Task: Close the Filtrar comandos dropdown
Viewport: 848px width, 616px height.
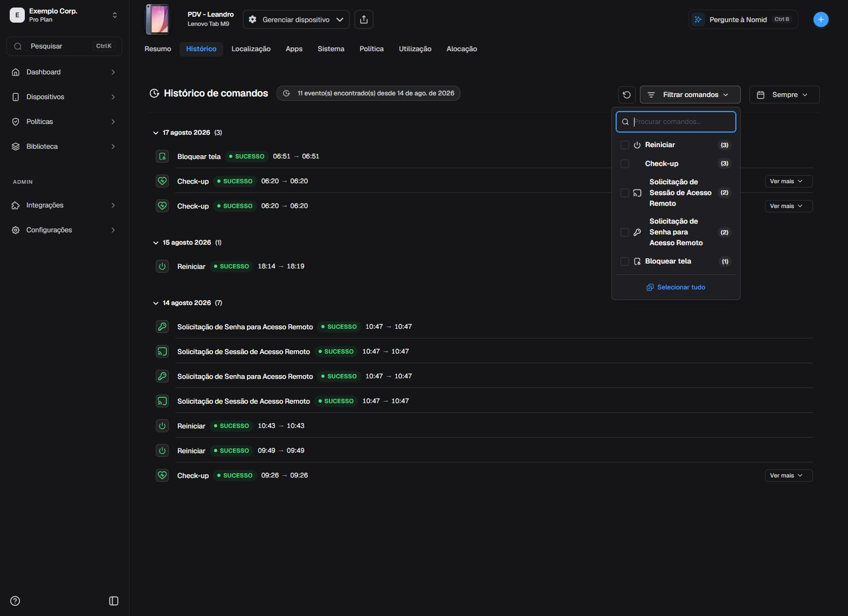Action: tap(690, 95)
